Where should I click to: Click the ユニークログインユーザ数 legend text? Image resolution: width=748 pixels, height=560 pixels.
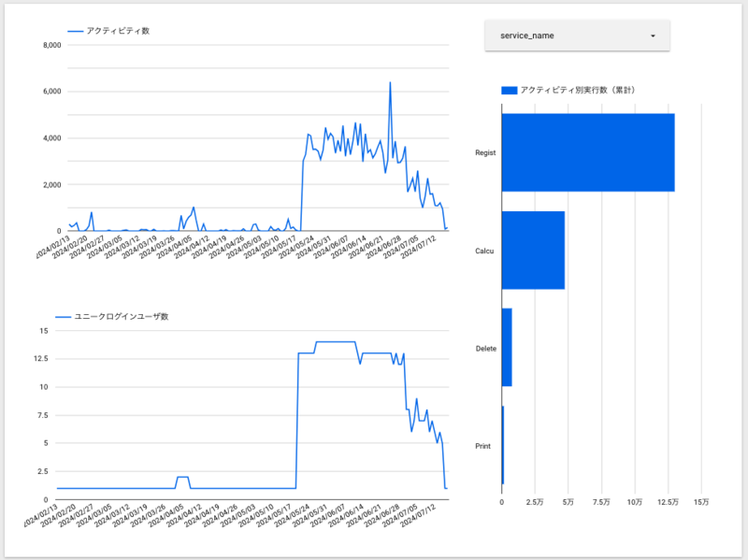(x=122, y=317)
